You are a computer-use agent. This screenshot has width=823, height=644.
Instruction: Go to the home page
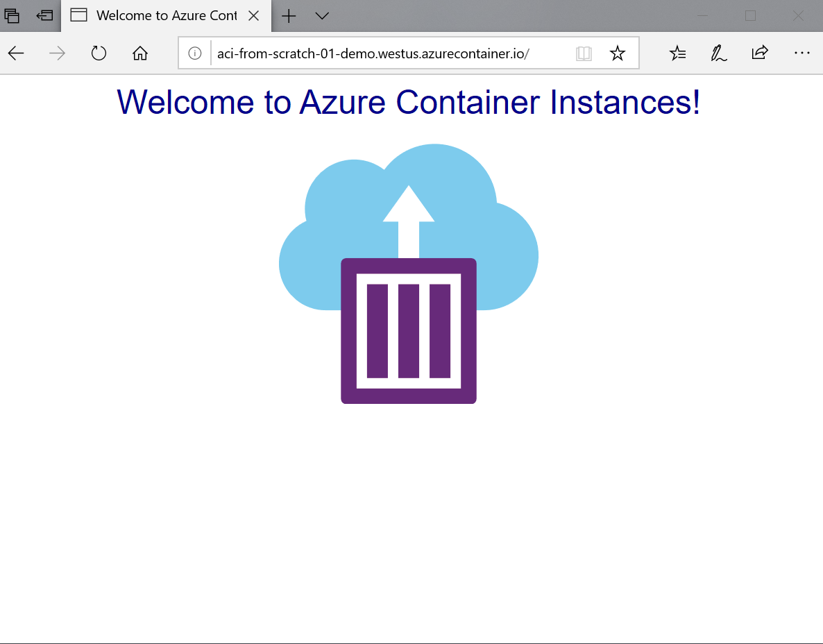click(140, 53)
